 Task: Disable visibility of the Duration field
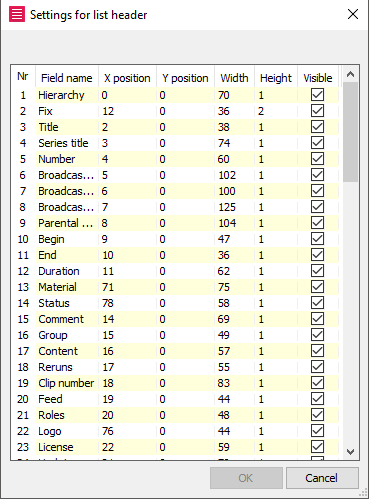click(317, 271)
